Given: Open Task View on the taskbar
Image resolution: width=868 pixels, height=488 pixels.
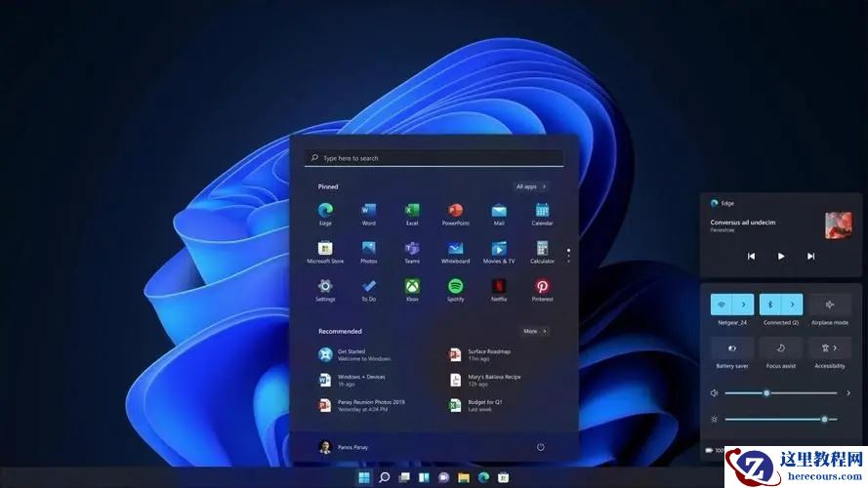Looking at the screenshot, I should click(404, 477).
